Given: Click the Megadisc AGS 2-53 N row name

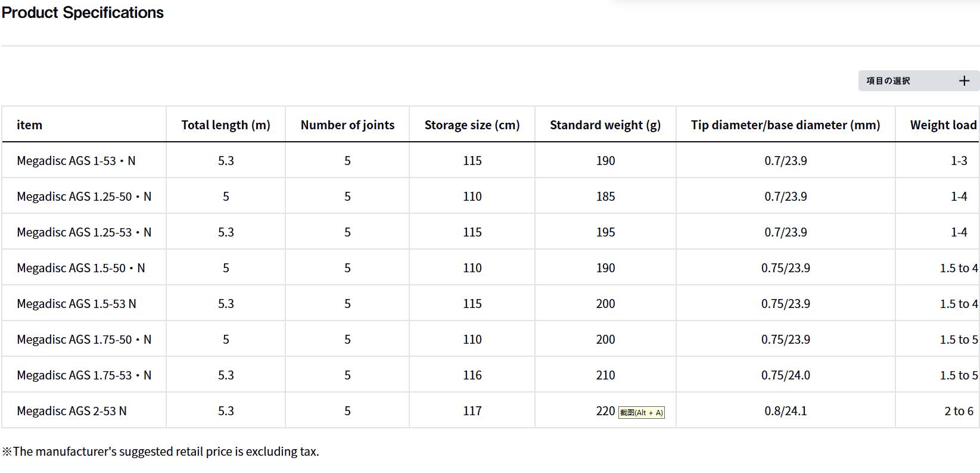Looking at the screenshot, I should (x=71, y=411).
